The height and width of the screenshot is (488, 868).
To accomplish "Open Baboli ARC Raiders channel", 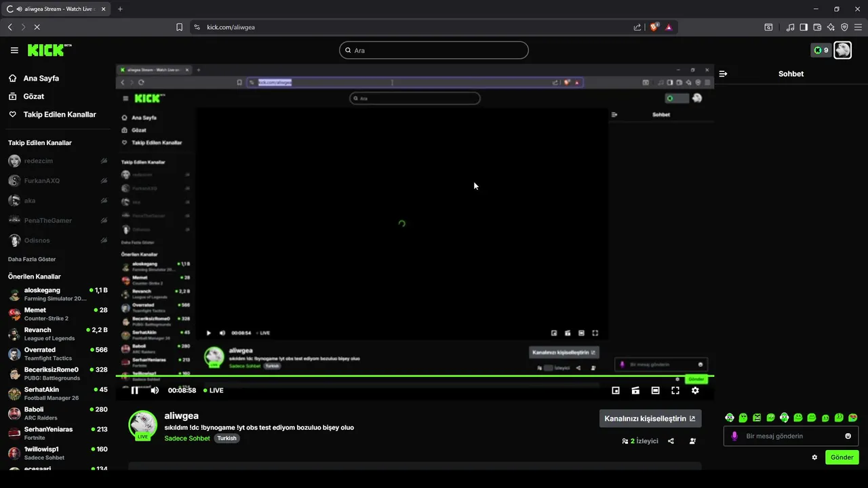I will [x=58, y=413].
